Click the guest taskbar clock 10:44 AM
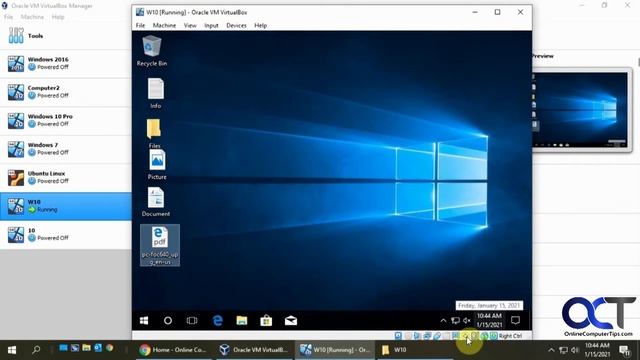The image size is (640, 360). coord(489,320)
